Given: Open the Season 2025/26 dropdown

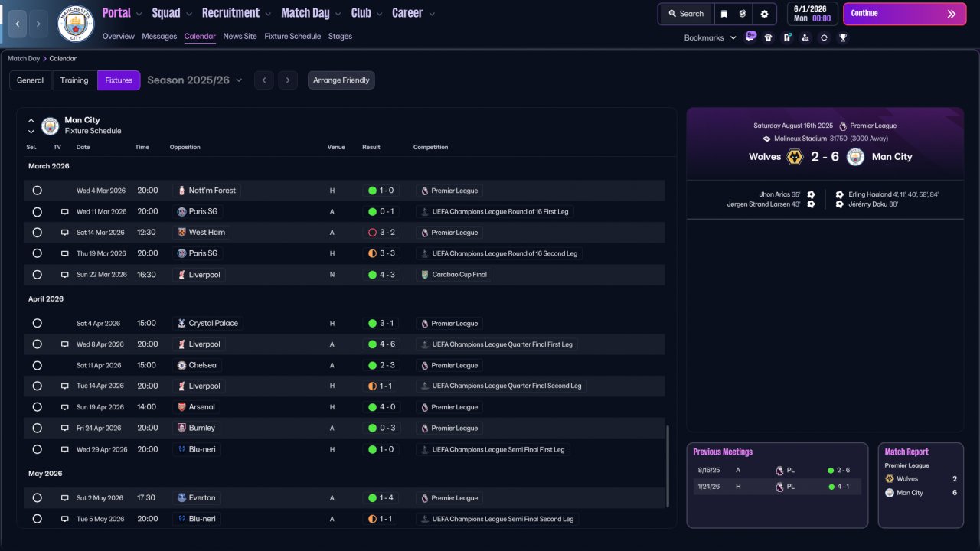Looking at the screenshot, I should (x=195, y=80).
